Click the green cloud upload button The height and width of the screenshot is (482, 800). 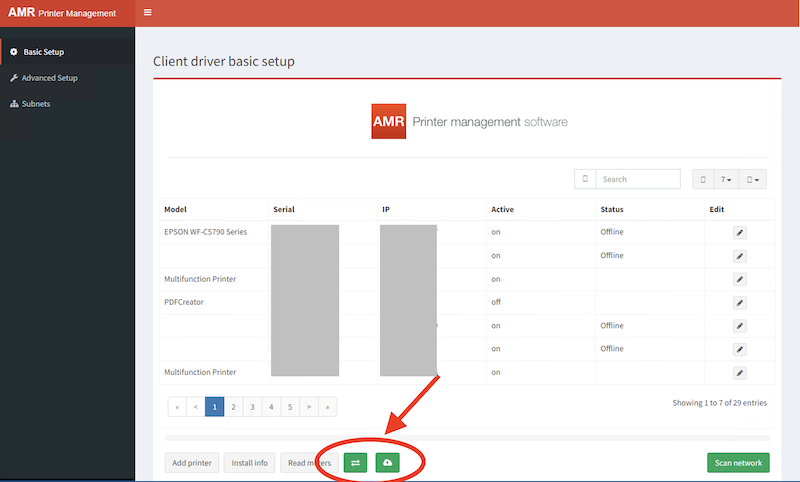tap(387, 462)
